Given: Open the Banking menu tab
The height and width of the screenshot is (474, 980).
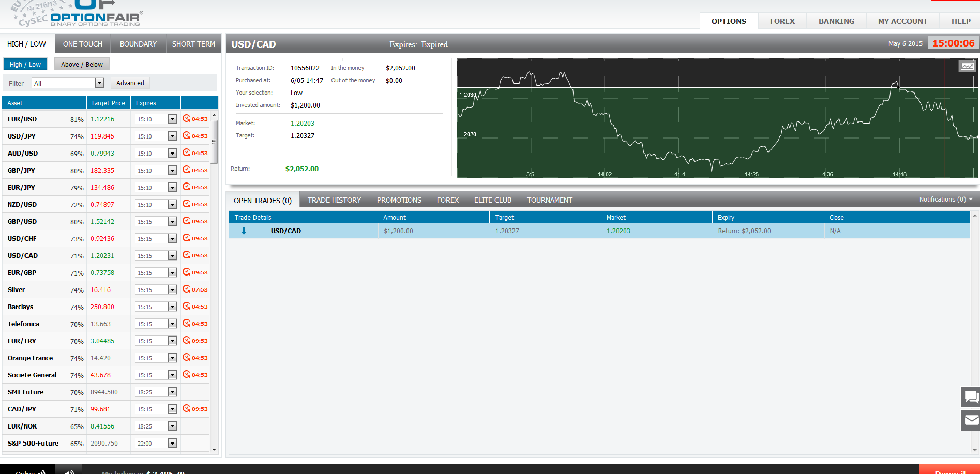Looking at the screenshot, I should 836,21.
